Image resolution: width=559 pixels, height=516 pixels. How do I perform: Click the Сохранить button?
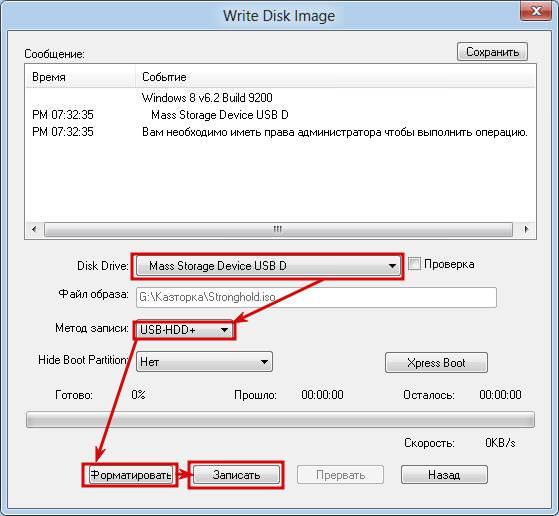tap(492, 52)
